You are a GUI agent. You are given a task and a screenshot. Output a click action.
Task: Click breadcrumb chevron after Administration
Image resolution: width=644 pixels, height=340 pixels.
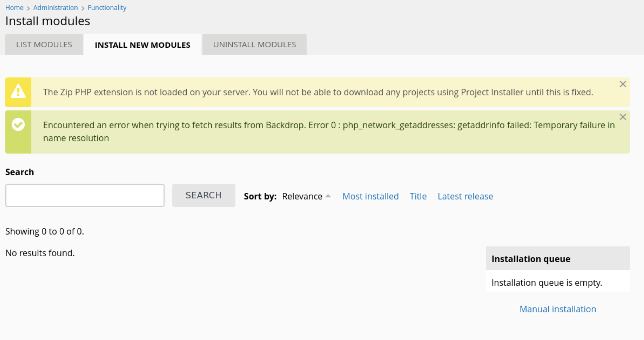click(x=83, y=8)
